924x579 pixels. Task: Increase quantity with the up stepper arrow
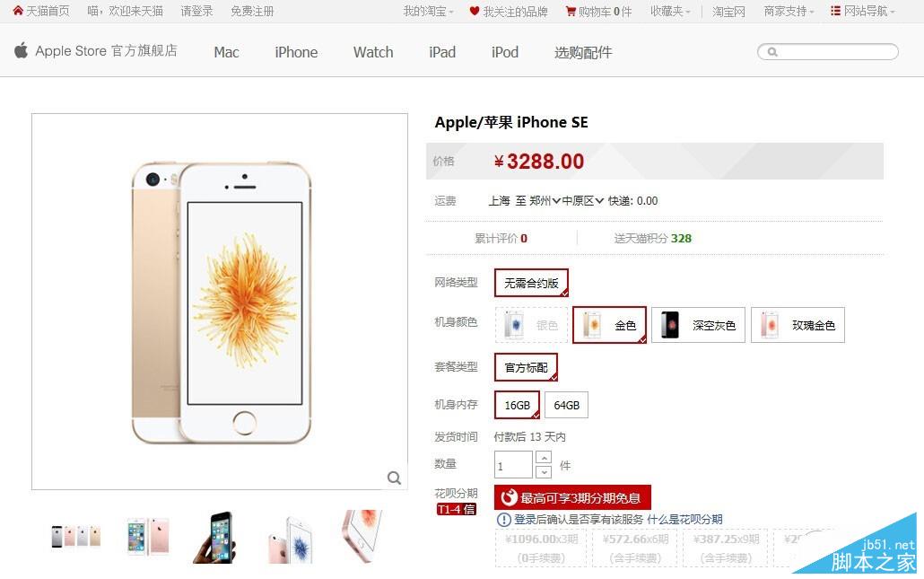(544, 458)
